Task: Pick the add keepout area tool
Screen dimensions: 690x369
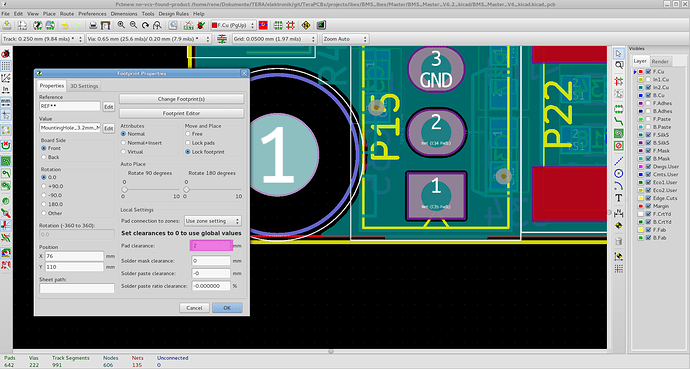Action: (619, 146)
